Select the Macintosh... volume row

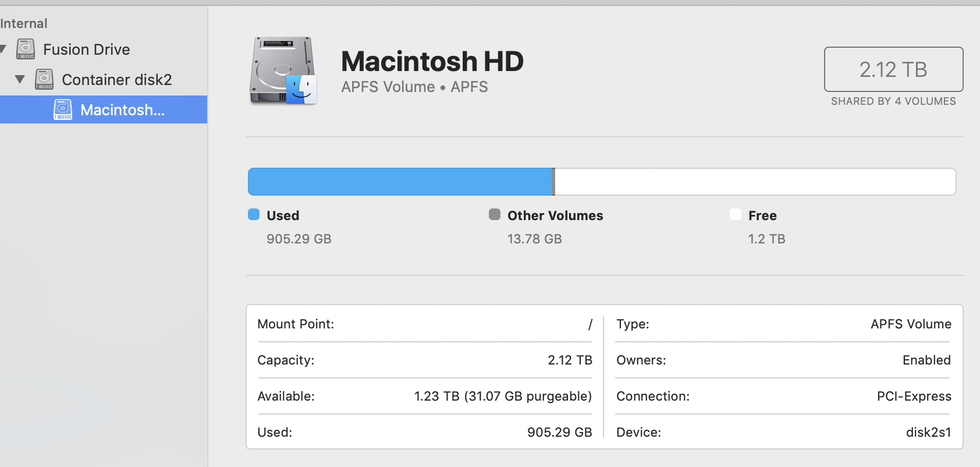tap(104, 109)
